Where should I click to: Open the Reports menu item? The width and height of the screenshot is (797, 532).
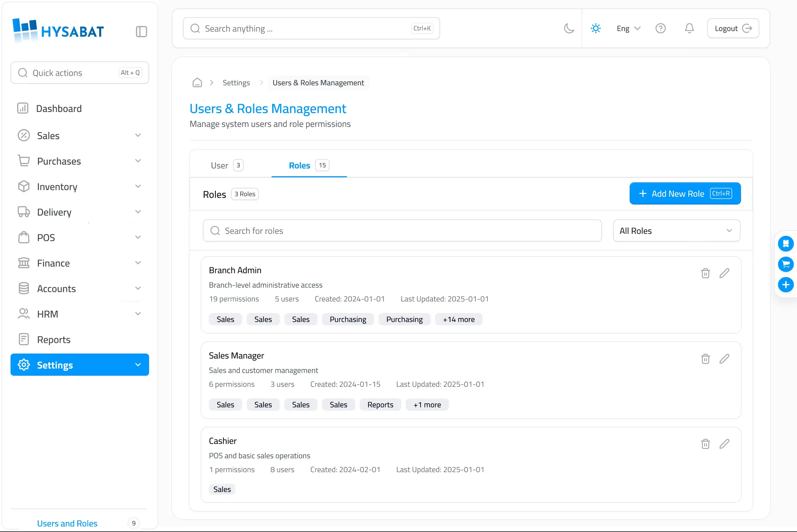coord(80,340)
